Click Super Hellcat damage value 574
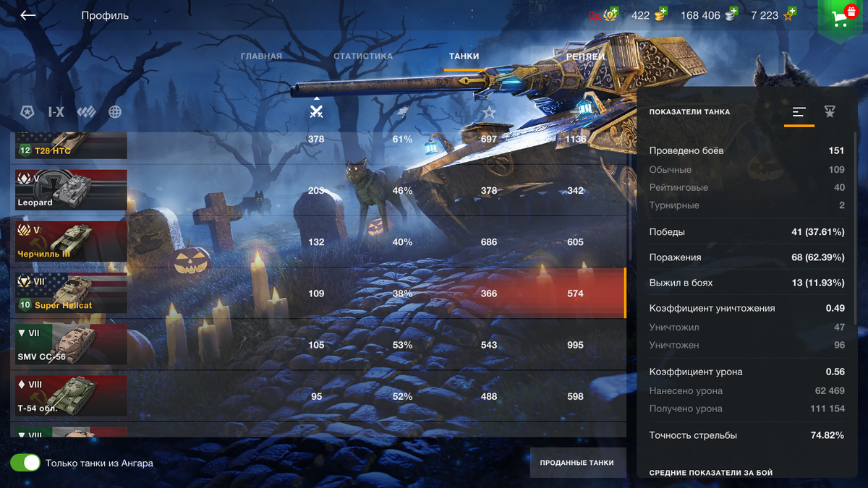This screenshot has height=488, width=868. [575, 294]
